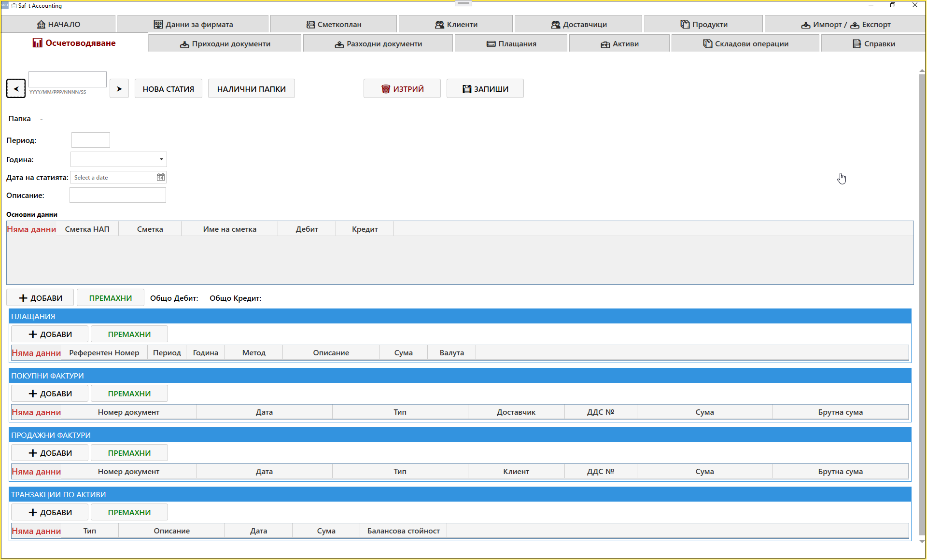Screen dimensions: 927x560
Task: Open the НАЧАЛО home tab
Action: (x=58, y=24)
